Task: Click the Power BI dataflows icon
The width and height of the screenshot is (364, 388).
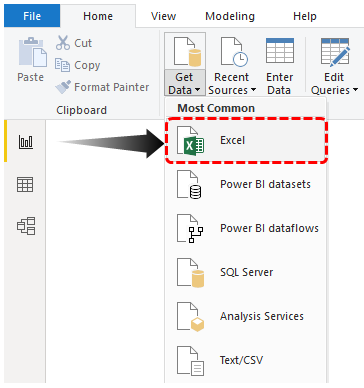Action: click(190, 228)
